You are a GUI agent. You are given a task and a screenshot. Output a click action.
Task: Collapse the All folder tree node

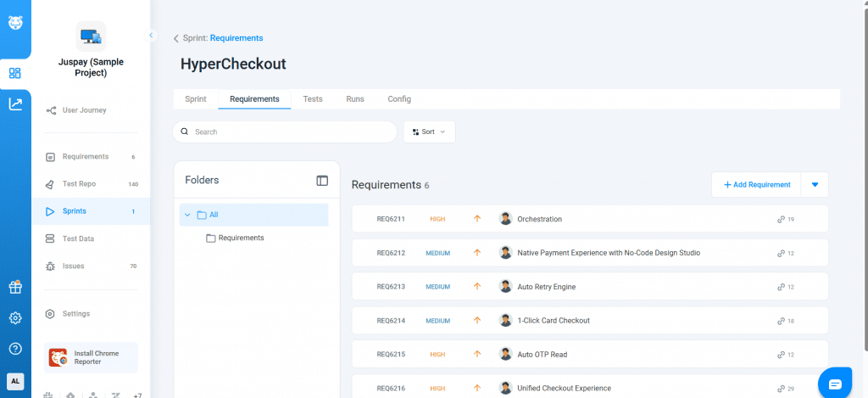click(186, 215)
